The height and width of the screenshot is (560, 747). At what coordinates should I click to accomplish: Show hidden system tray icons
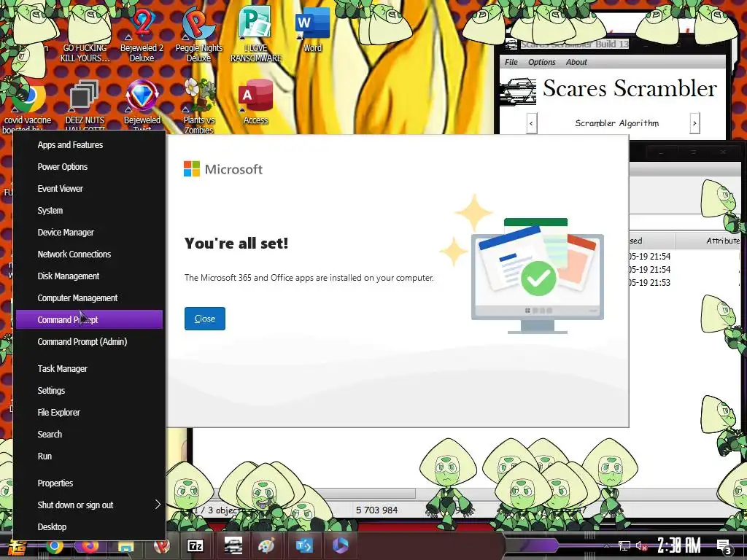pyautogui.click(x=606, y=545)
